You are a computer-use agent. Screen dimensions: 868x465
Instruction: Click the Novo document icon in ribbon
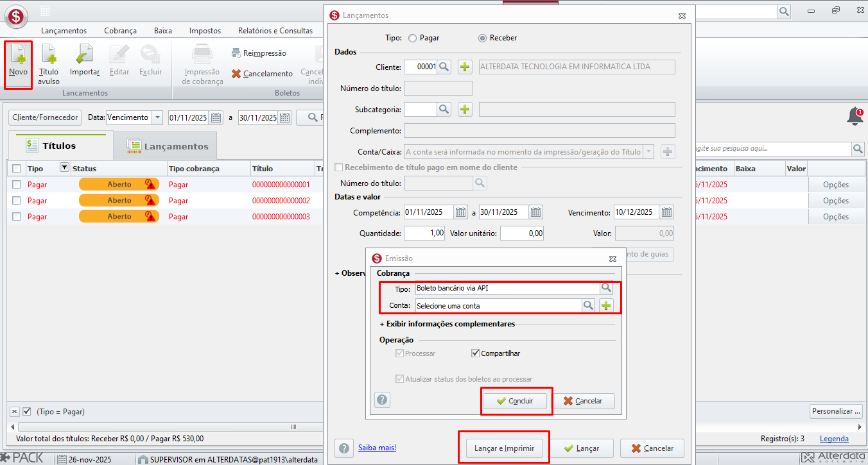pyautogui.click(x=18, y=55)
